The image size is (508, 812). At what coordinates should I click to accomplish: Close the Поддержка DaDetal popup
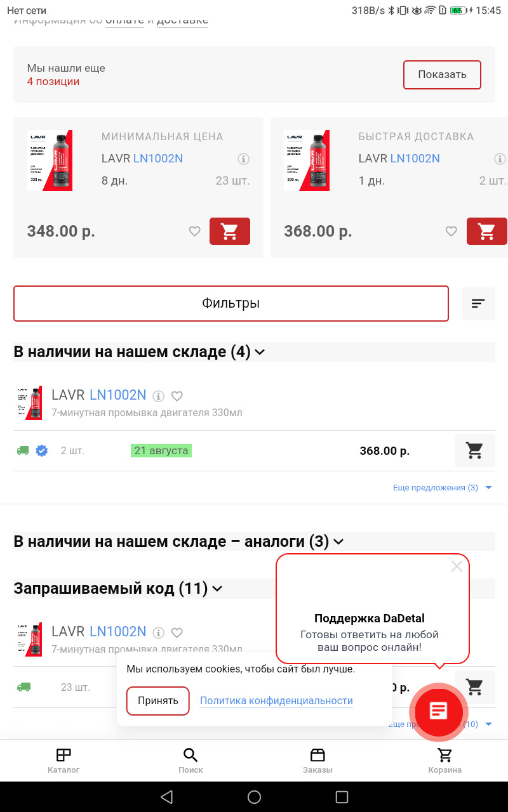click(x=457, y=566)
